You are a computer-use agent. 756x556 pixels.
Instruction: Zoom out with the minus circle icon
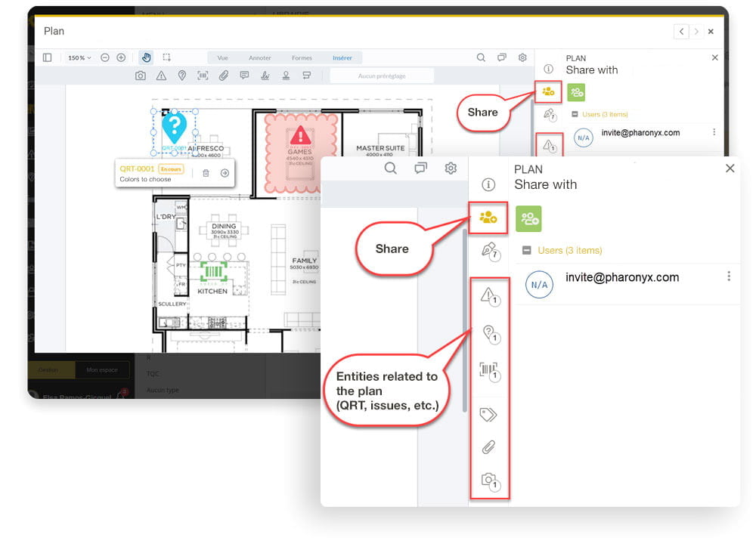105,57
